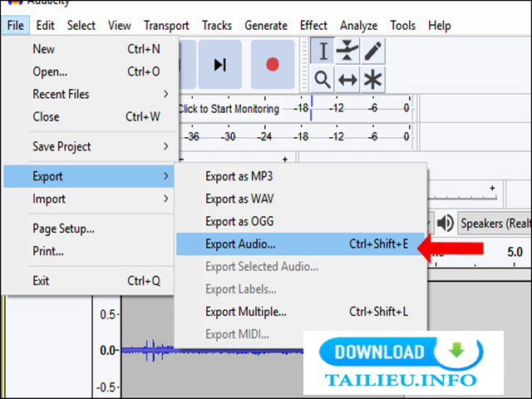Choose Page Setup... menu entry
This screenshot has height=399, width=532.
(89, 229)
